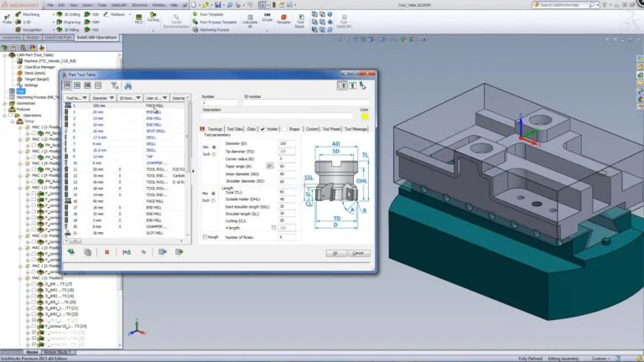Switch to the Tool Data tab
This screenshot has height=362, width=644.
(234, 129)
